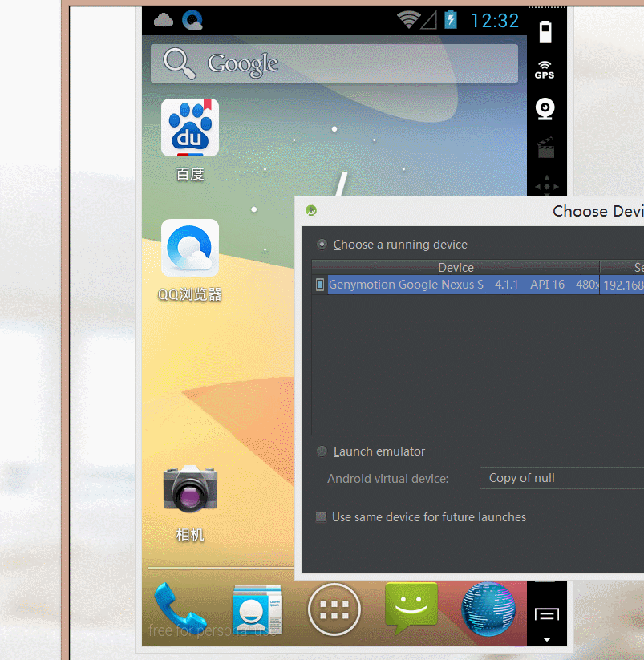
Task: Click the magnifier in Google search widget
Action: 180,63
